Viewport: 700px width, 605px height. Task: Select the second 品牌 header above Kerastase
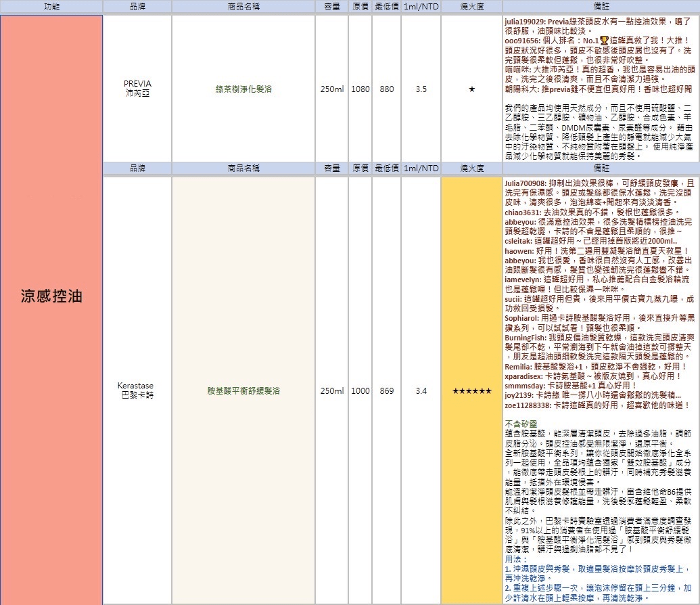(x=137, y=168)
